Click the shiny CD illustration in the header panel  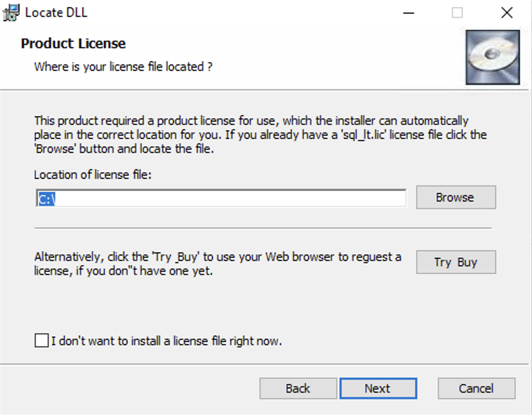[492, 57]
